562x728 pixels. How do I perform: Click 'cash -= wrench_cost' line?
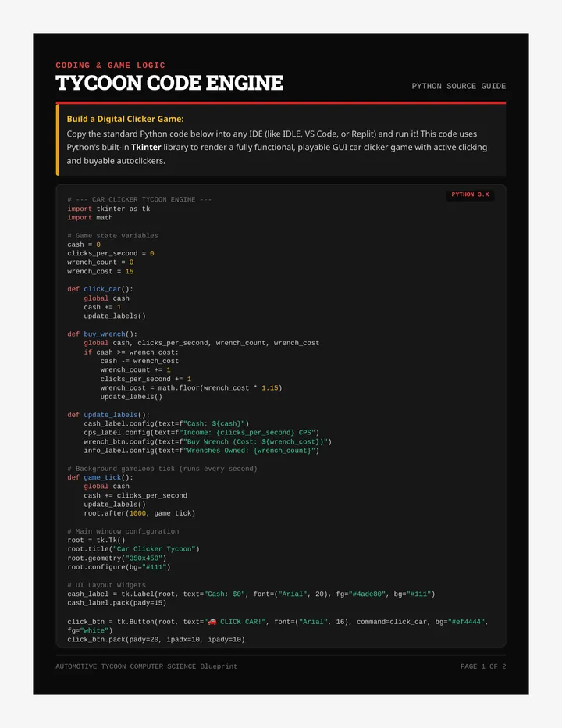139,361
